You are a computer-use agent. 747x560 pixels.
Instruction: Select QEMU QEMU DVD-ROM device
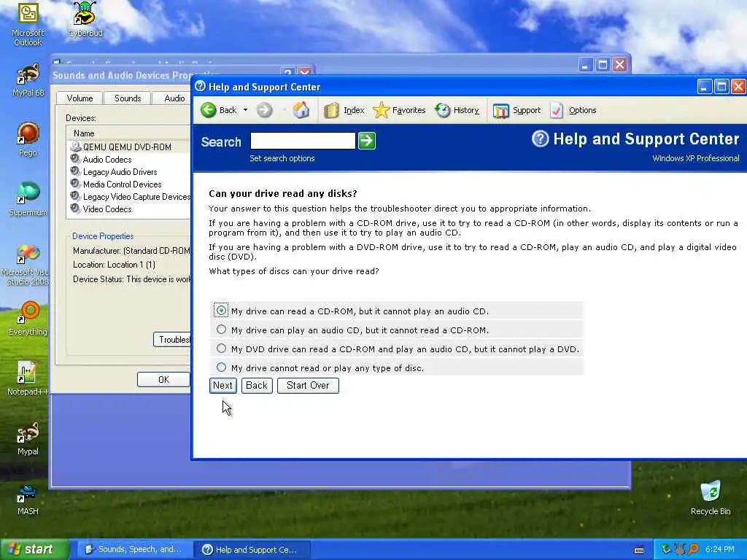point(127,147)
